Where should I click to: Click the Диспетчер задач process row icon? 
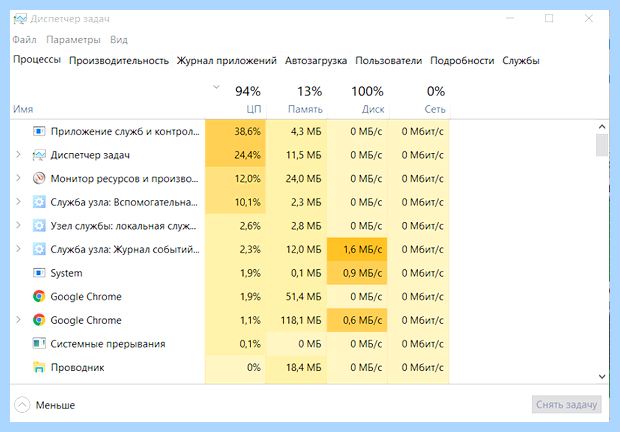(x=39, y=155)
